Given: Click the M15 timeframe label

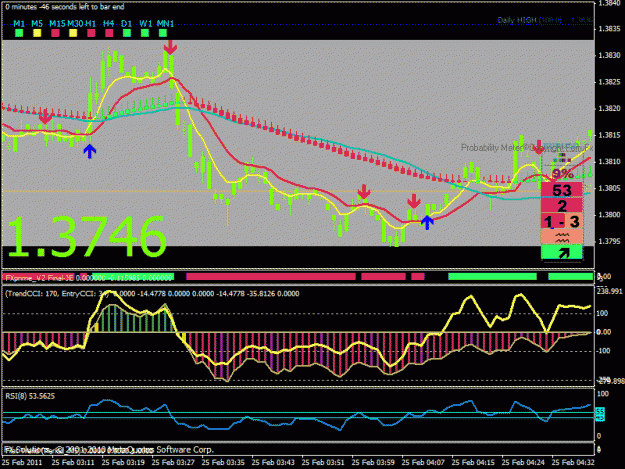Looking at the screenshot, I should point(57,24).
